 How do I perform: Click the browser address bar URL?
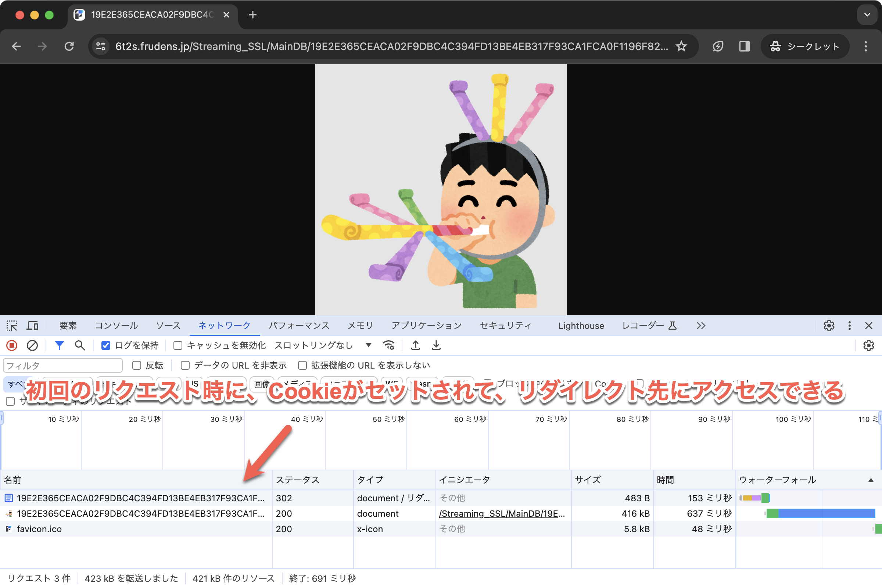391,46
